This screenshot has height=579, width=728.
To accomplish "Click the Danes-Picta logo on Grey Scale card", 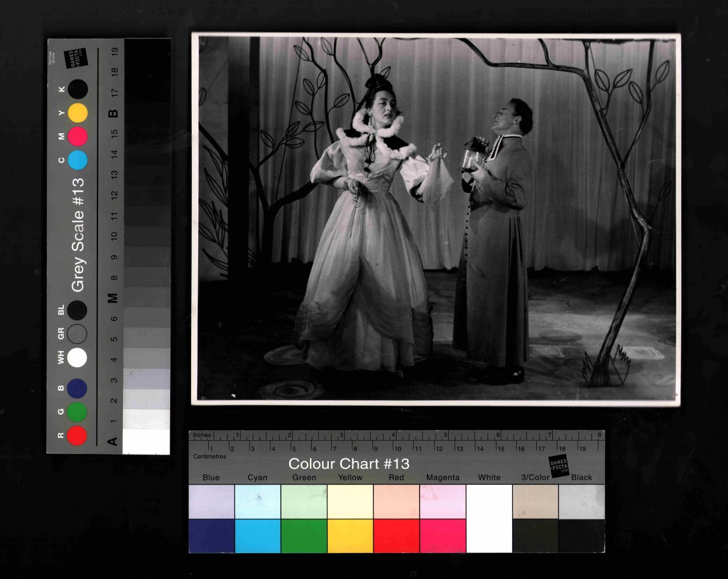I will (x=75, y=59).
